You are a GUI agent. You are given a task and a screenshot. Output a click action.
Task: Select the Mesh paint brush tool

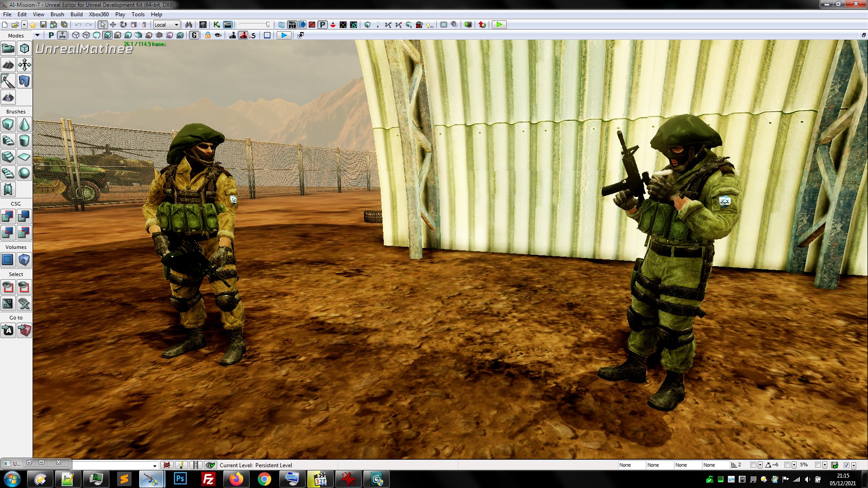pyautogui.click(x=8, y=81)
